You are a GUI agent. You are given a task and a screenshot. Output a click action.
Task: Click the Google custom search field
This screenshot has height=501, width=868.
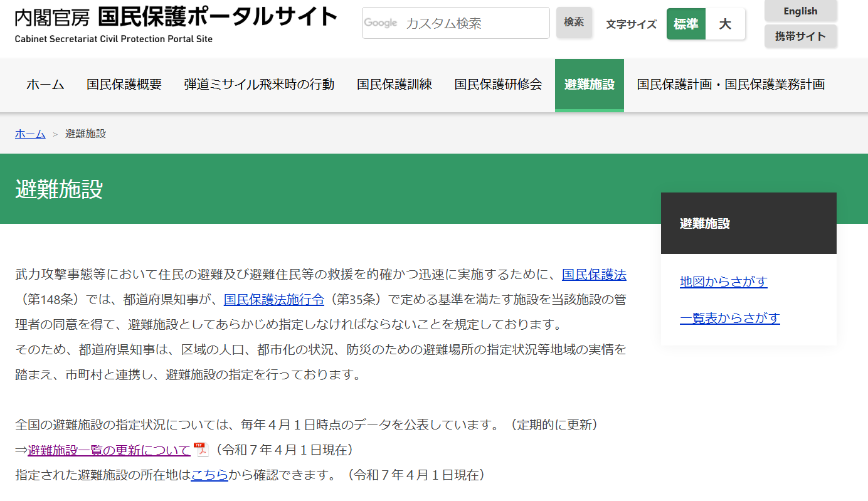coord(464,23)
